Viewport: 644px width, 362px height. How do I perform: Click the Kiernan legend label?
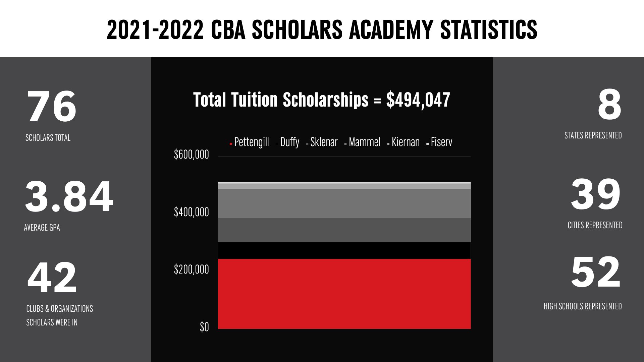[406, 142]
